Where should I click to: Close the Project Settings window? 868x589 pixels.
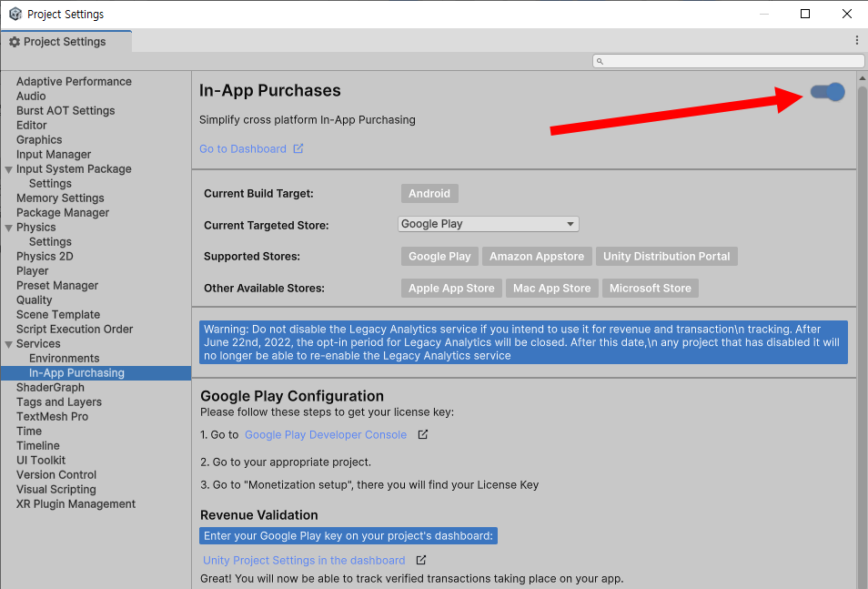847,14
